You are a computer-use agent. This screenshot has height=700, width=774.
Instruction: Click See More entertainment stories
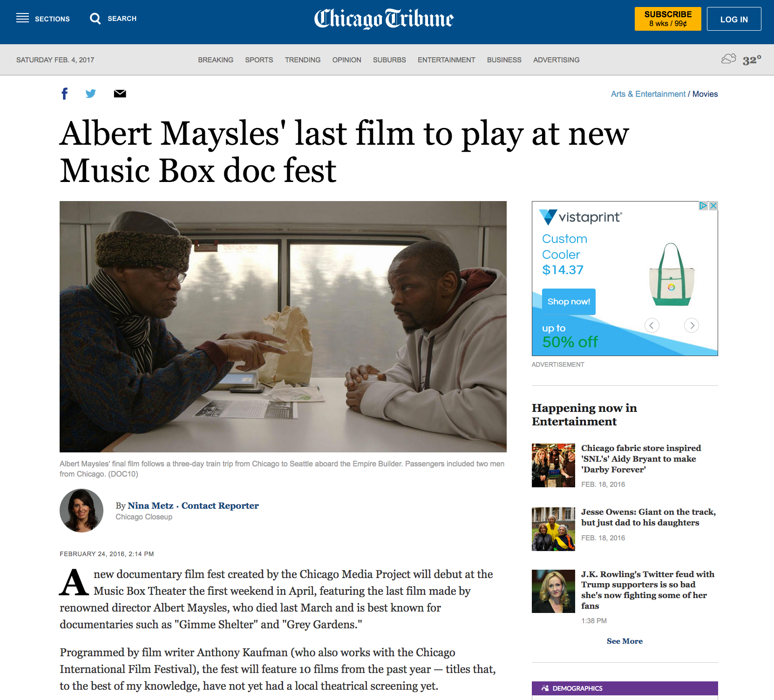(x=625, y=641)
